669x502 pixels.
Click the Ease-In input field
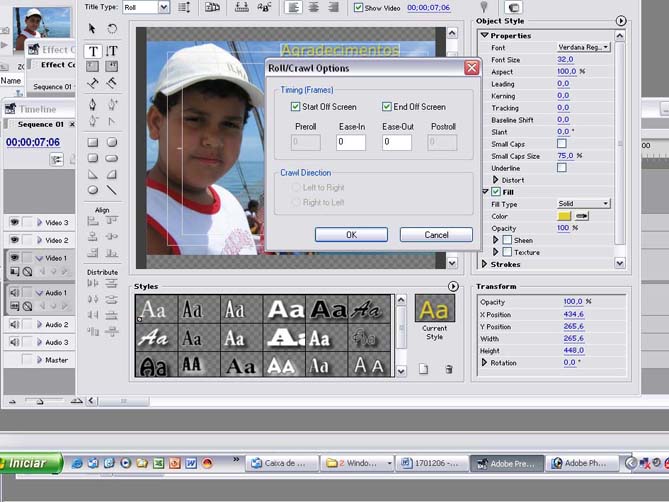tap(351, 143)
